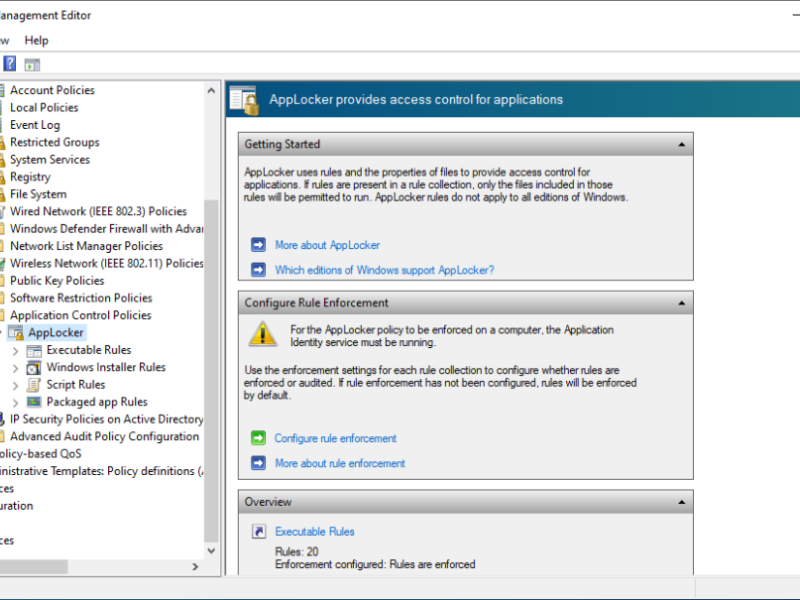Click the Show/Hide Action Pane toolbar icon

[x=32, y=65]
